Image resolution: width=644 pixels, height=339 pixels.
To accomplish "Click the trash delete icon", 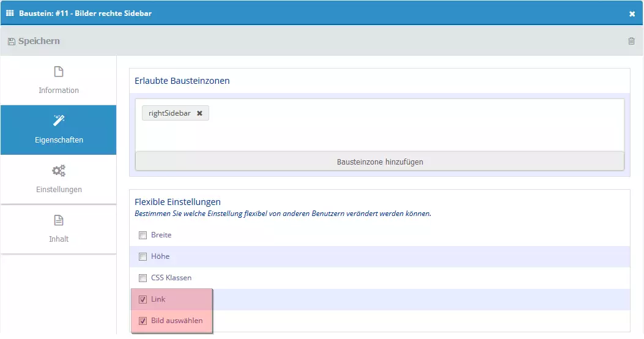I will pyautogui.click(x=631, y=41).
